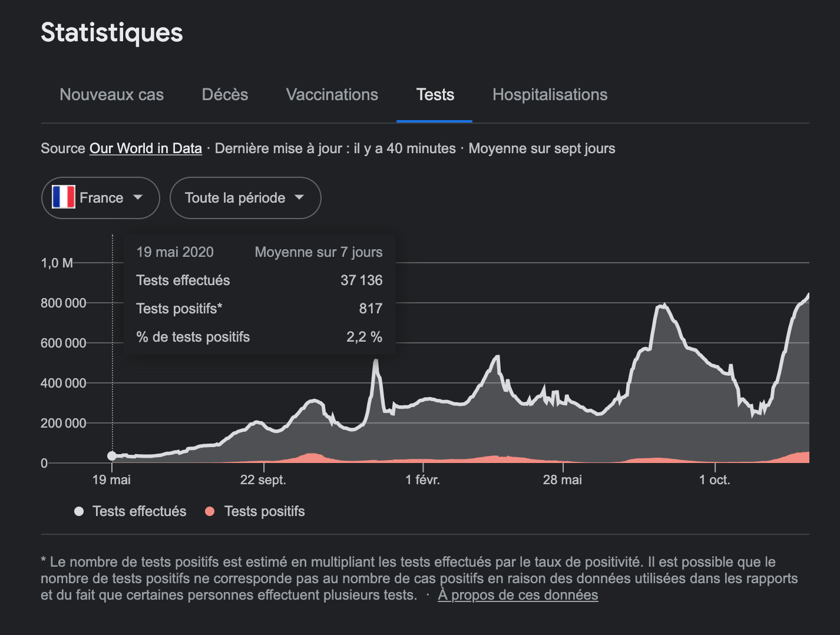Screen dimensions: 840x635
Task: Click the 1 oct. axis label
Action: point(715,480)
